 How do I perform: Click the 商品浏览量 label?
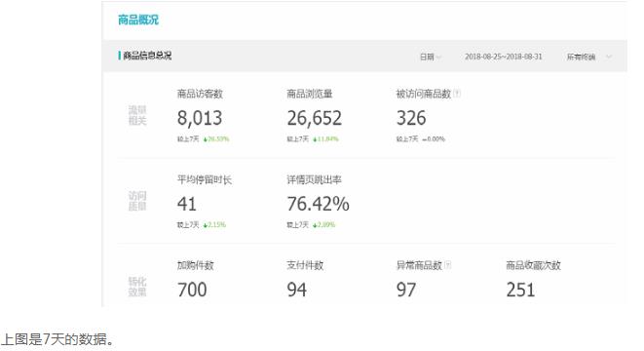(309, 94)
